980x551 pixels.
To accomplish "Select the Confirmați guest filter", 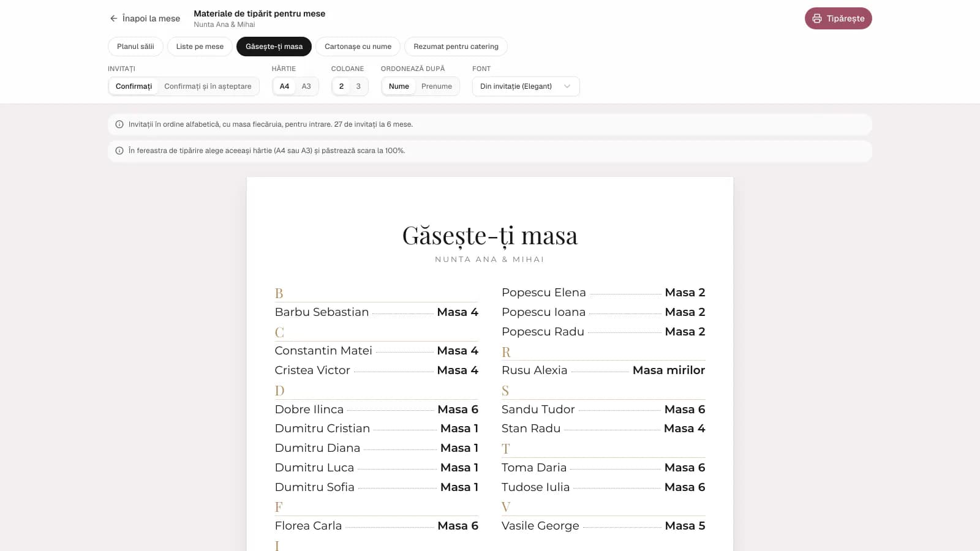I will [x=134, y=86].
